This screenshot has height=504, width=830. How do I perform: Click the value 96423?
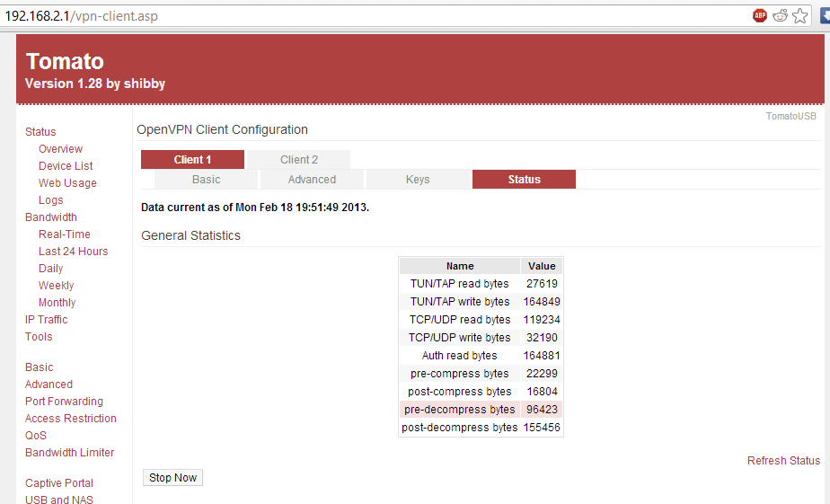point(542,410)
